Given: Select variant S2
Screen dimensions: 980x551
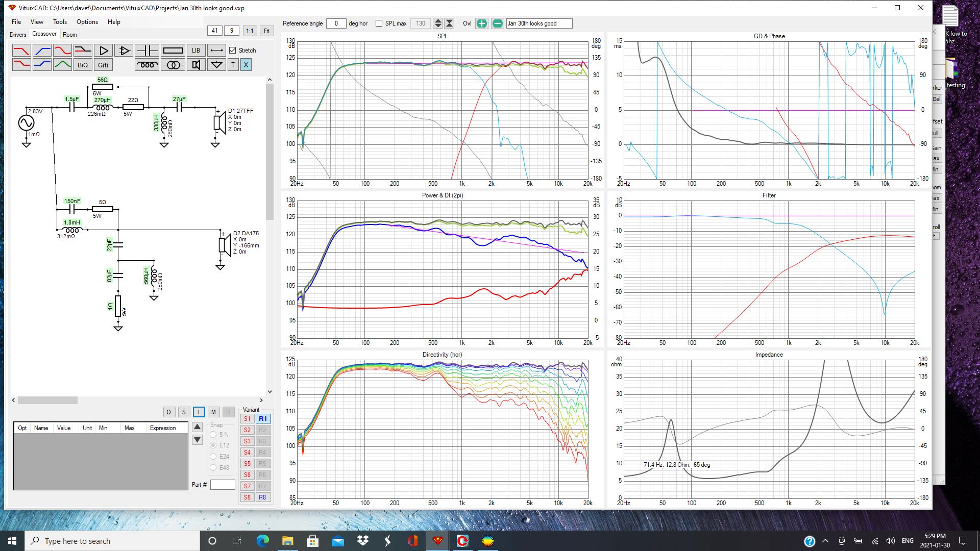Looking at the screenshot, I should [247, 430].
